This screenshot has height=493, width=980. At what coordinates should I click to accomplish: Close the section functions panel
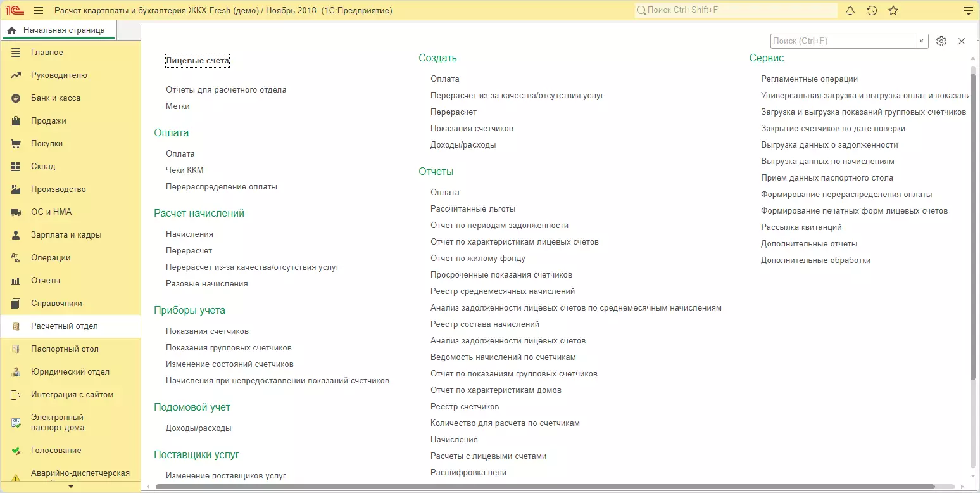pyautogui.click(x=962, y=41)
